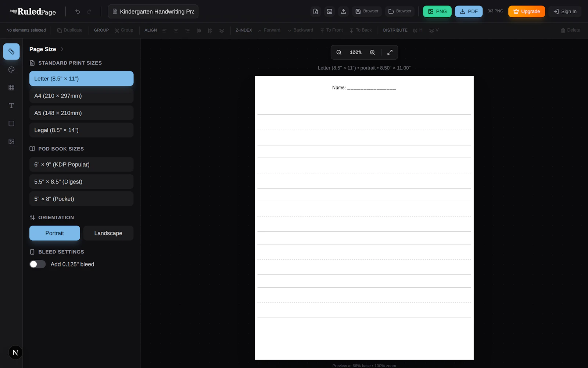Expand the Page Size chevron
588x368 pixels.
pyautogui.click(x=62, y=49)
